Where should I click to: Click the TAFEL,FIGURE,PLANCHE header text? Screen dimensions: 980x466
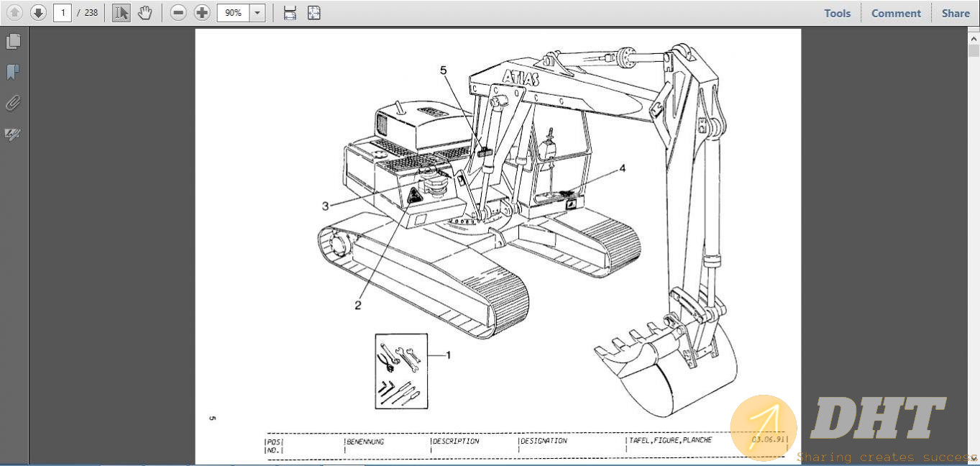670,440
